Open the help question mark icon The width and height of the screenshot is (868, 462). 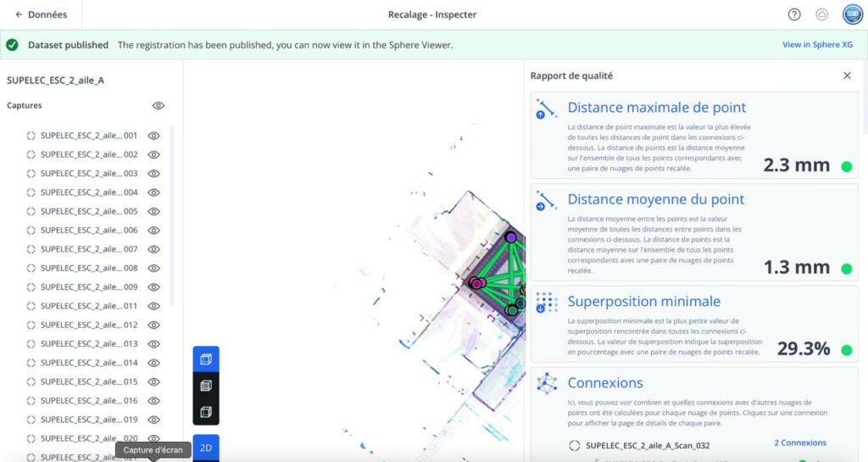793,14
